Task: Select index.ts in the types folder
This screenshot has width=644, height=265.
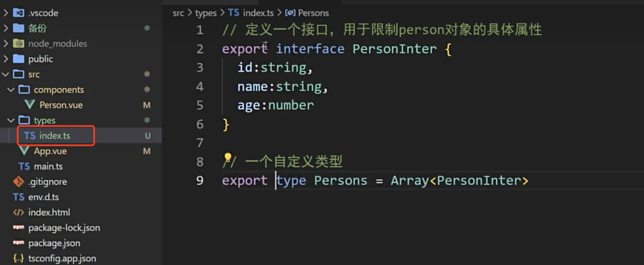Action: click(x=55, y=136)
